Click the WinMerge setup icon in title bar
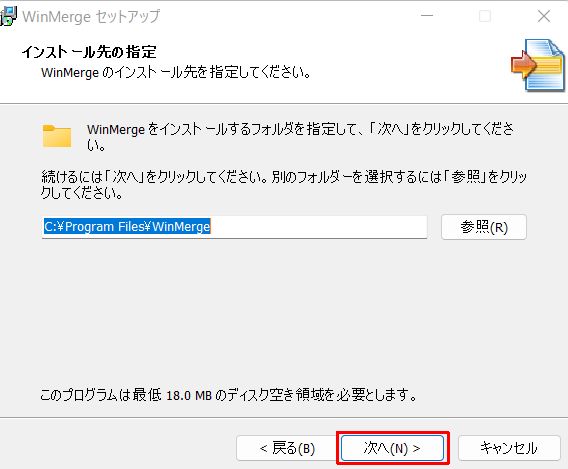The height and width of the screenshot is (469, 568). pyautogui.click(x=8, y=16)
